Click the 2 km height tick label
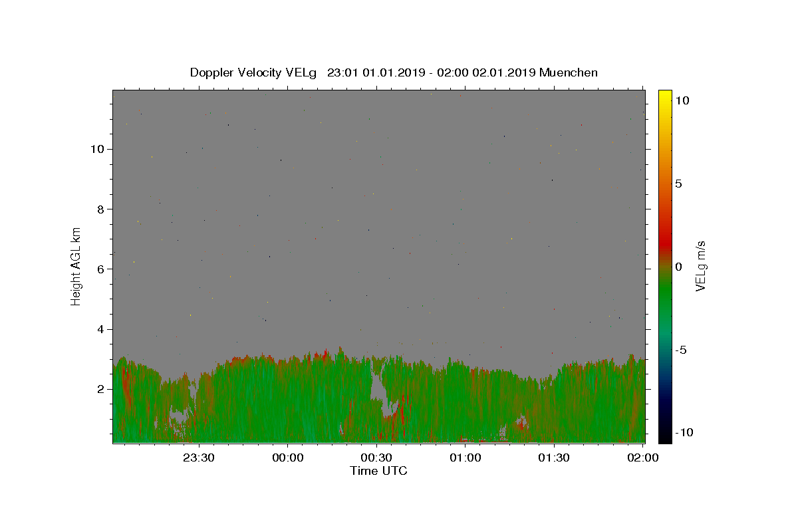This screenshot has height=532, width=798. (102, 389)
